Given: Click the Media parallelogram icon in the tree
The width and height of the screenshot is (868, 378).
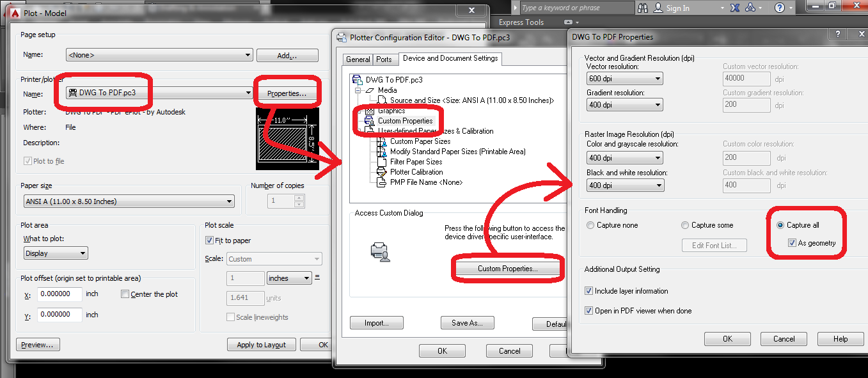Looking at the screenshot, I should [369, 90].
